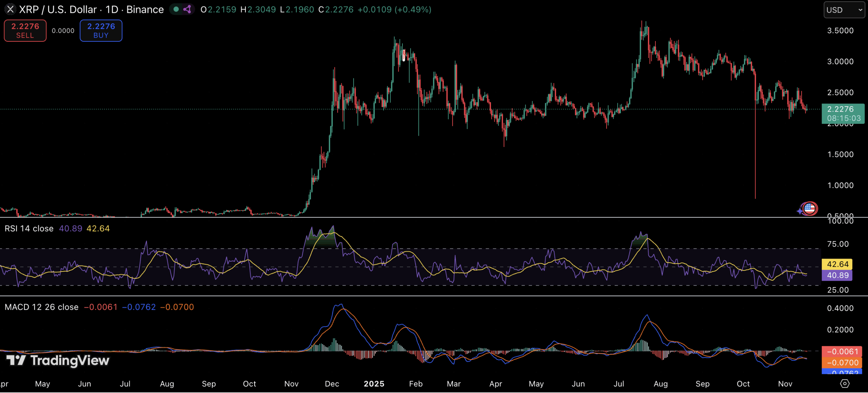
Task: Select the RSI 14 close legend
Action: pos(29,228)
